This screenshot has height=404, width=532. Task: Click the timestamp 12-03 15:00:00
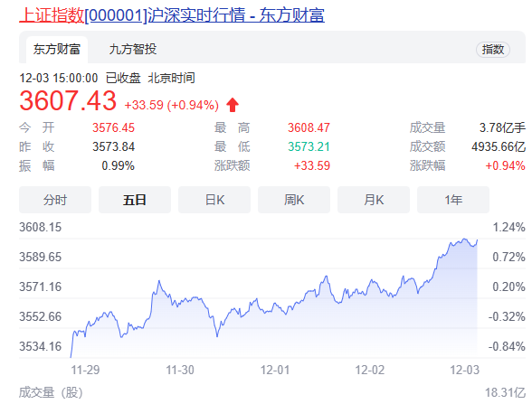[x=59, y=79]
